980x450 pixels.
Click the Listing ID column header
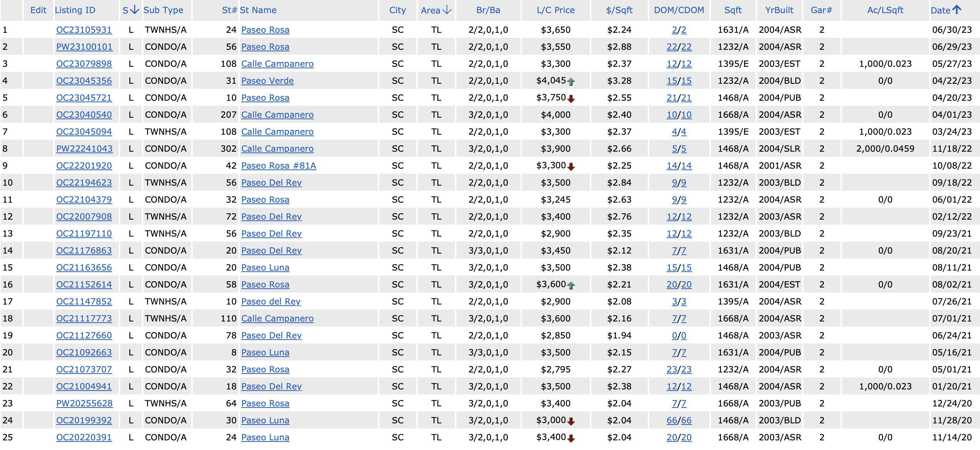tap(75, 10)
